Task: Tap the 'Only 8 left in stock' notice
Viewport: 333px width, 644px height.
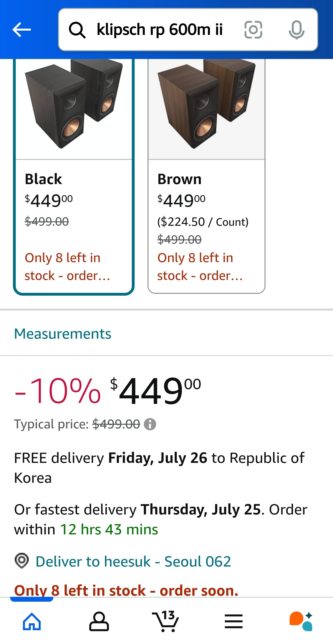Action: pyautogui.click(x=126, y=591)
